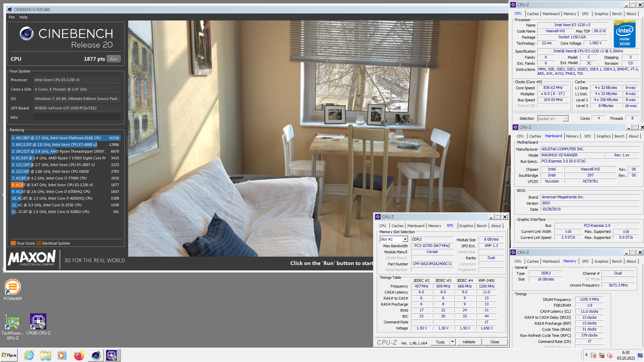The width and height of the screenshot is (644, 362).
Task: Click the network status tray icon
Action: point(602,355)
